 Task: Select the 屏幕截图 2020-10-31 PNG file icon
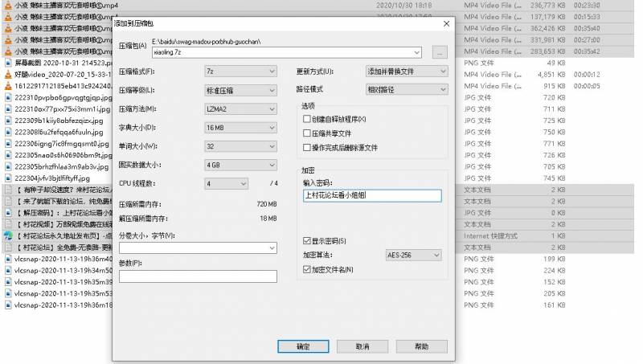(x=8, y=62)
